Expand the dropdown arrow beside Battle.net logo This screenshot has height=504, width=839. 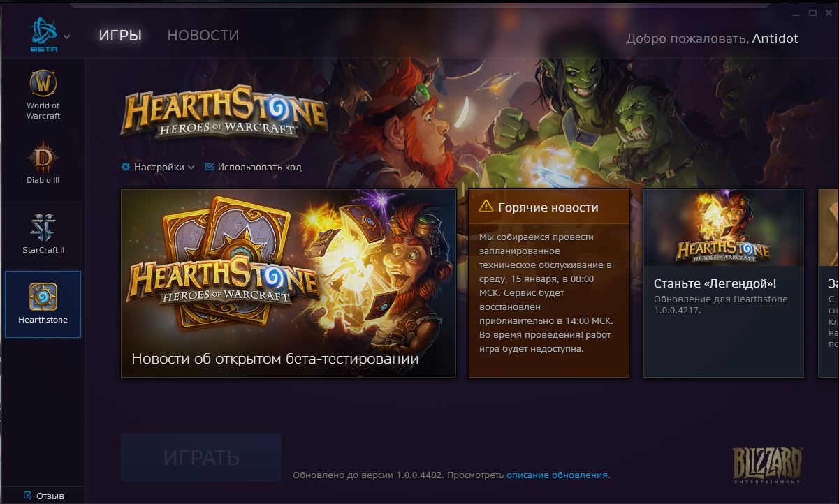[67, 36]
